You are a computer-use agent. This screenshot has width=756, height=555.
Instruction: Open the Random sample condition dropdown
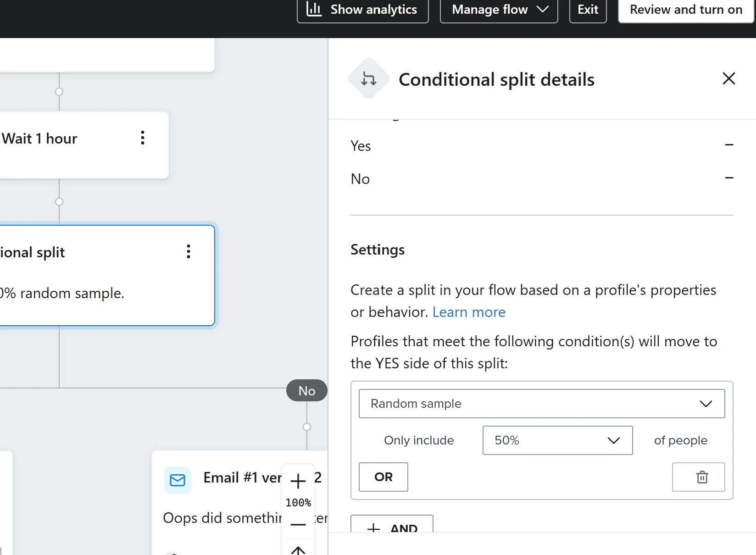541,404
